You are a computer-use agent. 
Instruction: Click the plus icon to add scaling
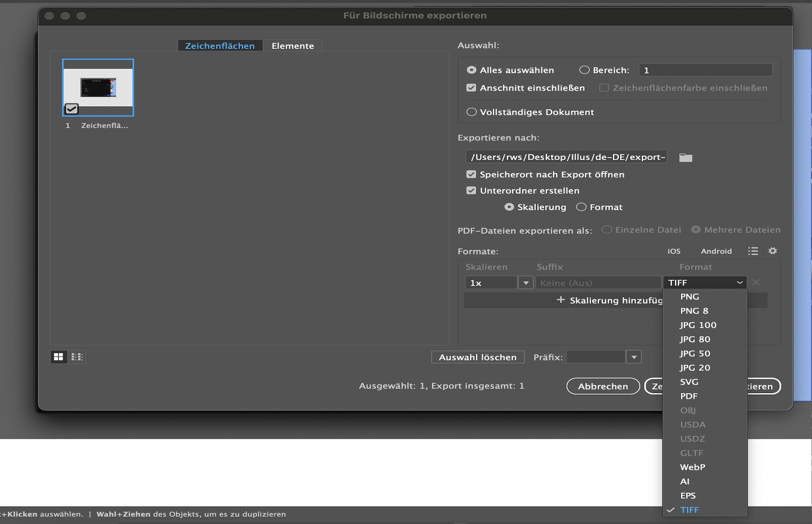(x=561, y=300)
